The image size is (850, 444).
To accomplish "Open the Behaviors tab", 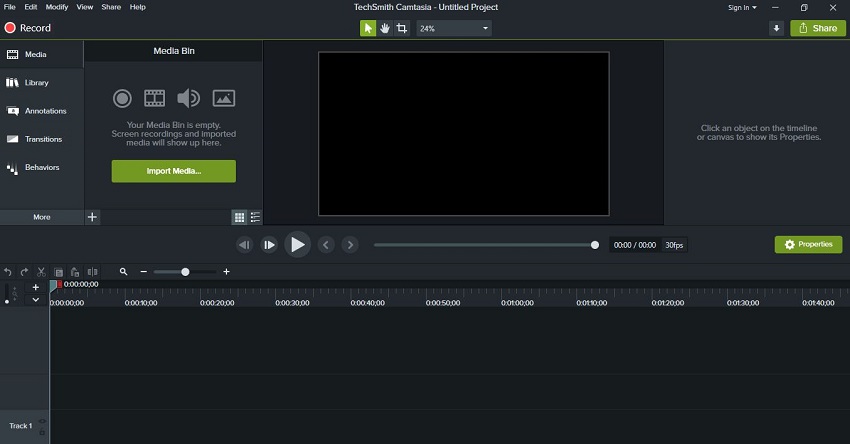I will click(x=42, y=167).
